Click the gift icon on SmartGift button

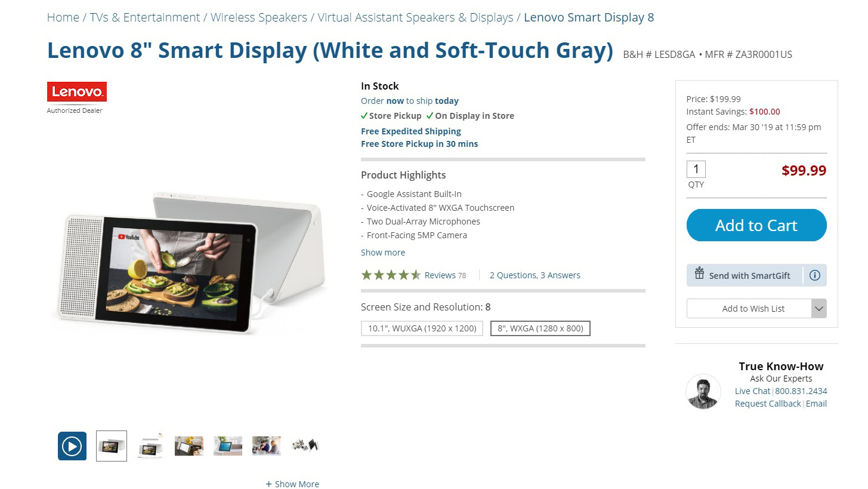click(x=700, y=275)
